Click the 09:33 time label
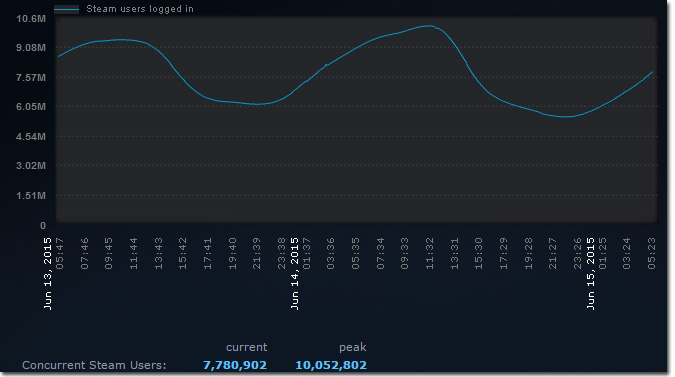The image size is (675, 377). click(405, 253)
